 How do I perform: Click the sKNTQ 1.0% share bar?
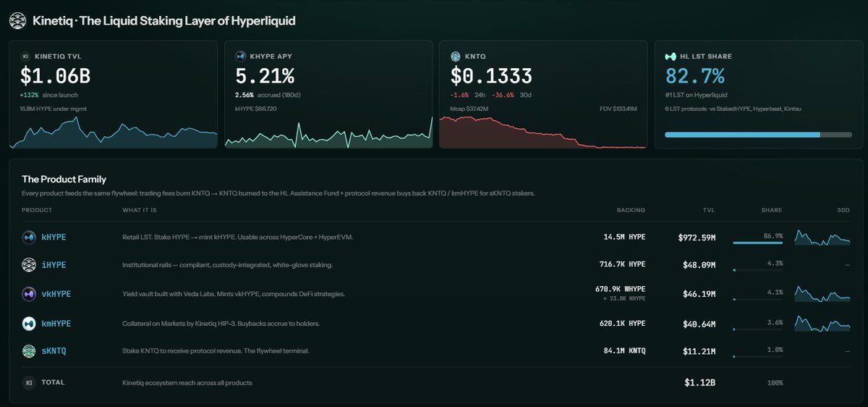[x=758, y=356]
